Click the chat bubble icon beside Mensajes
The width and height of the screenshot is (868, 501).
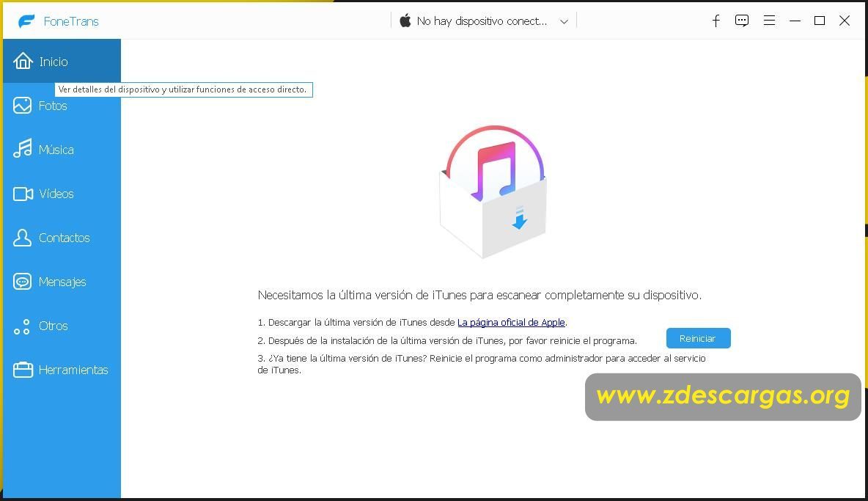pos(22,282)
